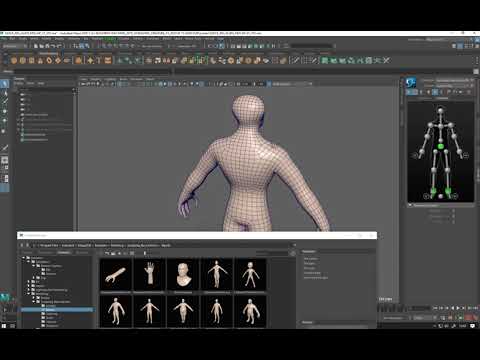The image size is (480, 360).
Task: Pick the Select tool in the left toolbox
Action: 5,84
